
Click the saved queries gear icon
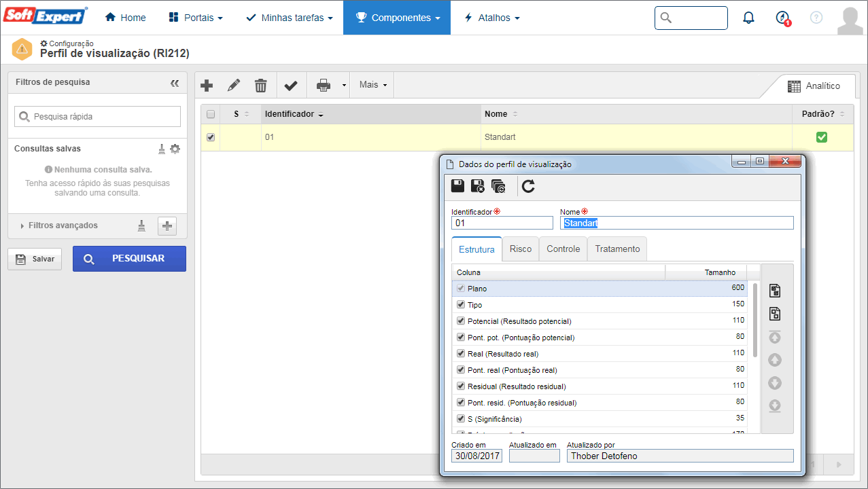pyautogui.click(x=175, y=149)
